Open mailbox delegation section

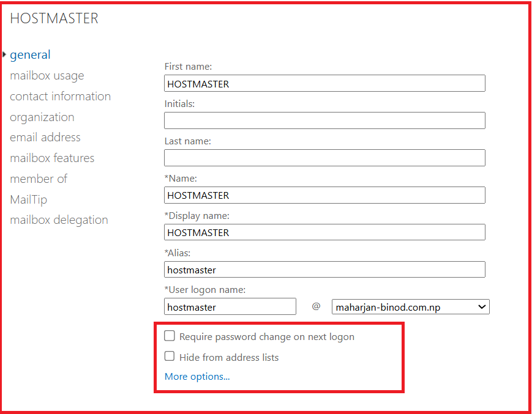point(59,220)
